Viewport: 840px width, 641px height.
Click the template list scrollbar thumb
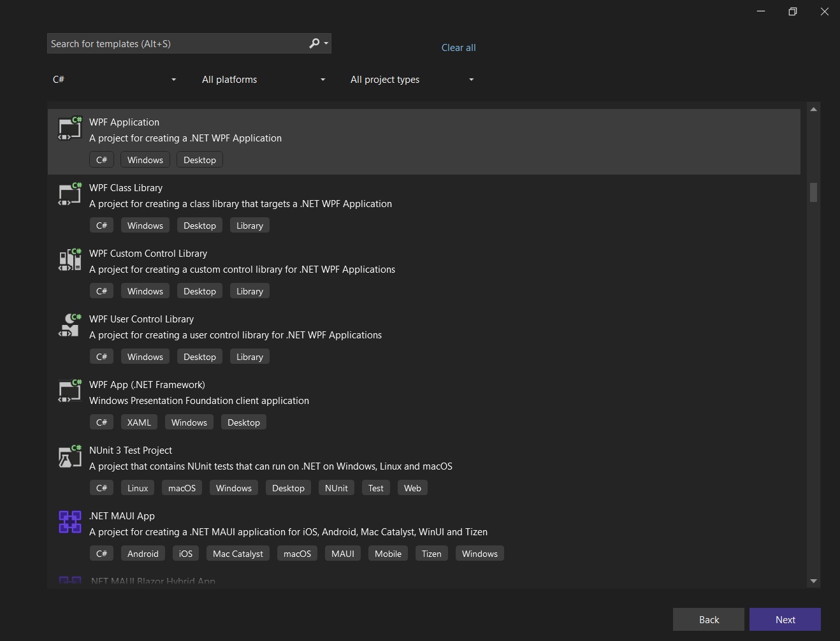coord(813,192)
